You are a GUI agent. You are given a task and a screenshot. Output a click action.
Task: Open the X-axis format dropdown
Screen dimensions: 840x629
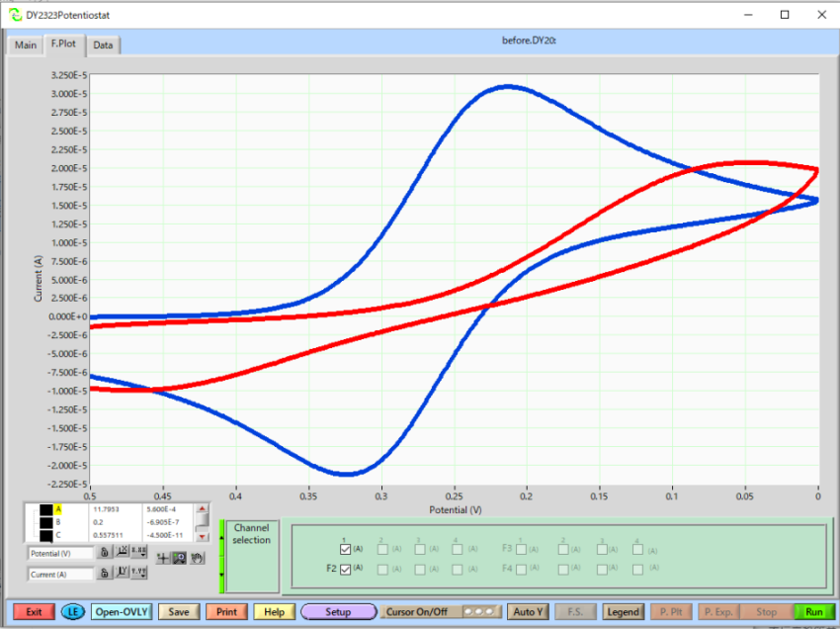139,554
